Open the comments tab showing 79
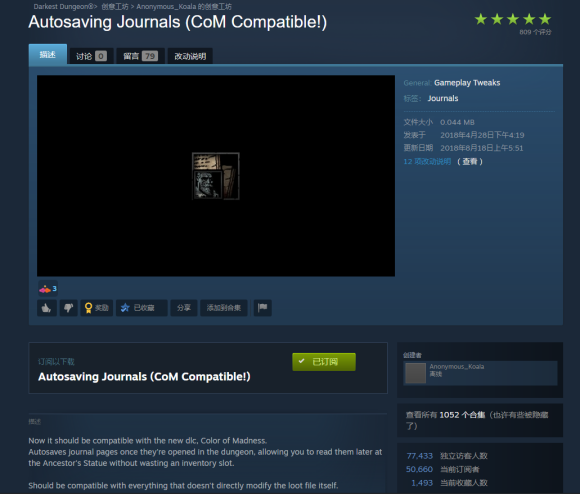 click(x=140, y=56)
